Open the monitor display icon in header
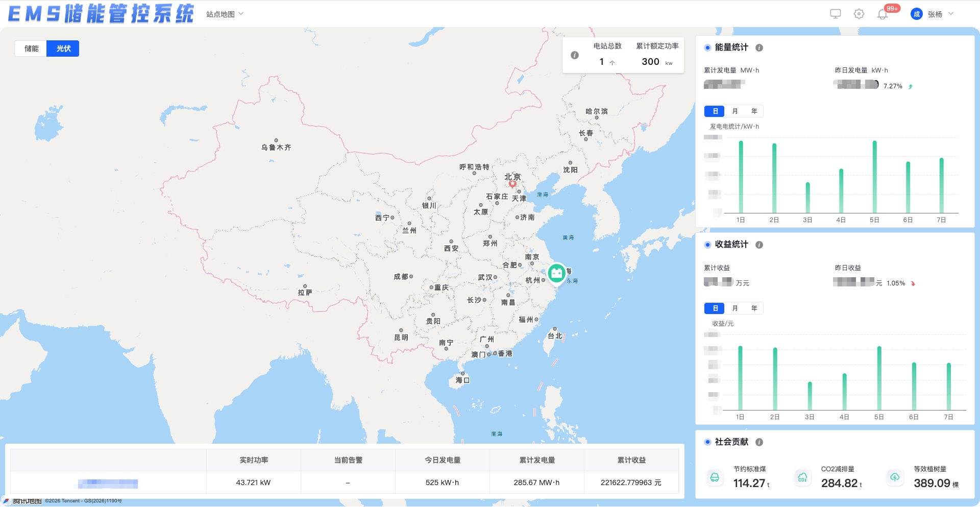Image resolution: width=980 pixels, height=507 pixels. coord(836,14)
